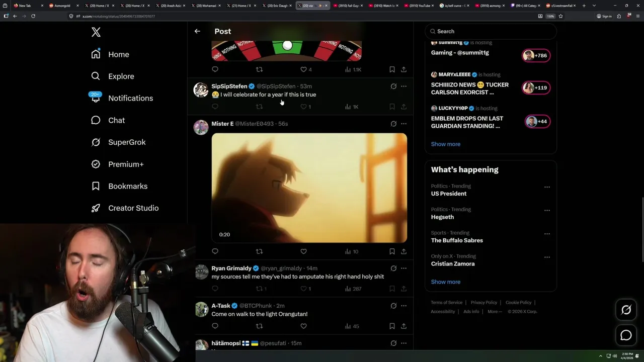Open Bookmarks in sidebar
The image size is (644, 362).
(x=119, y=186)
